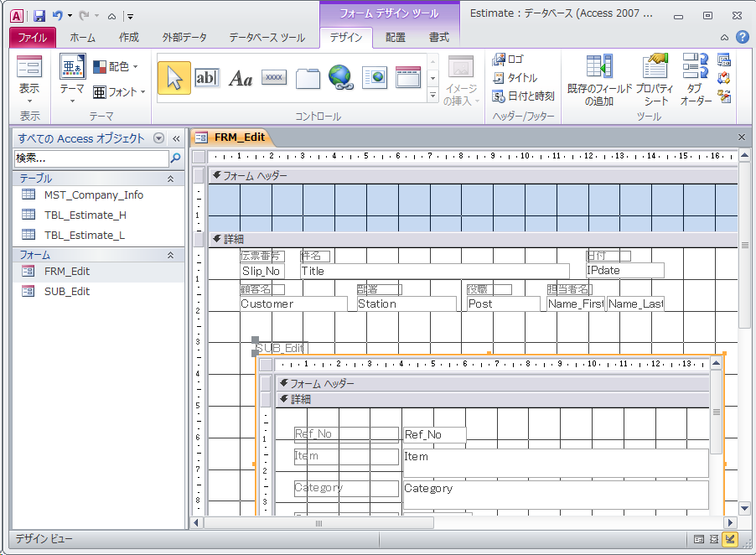
Task: Open the 外部データ tab
Action: click(184, 37)
